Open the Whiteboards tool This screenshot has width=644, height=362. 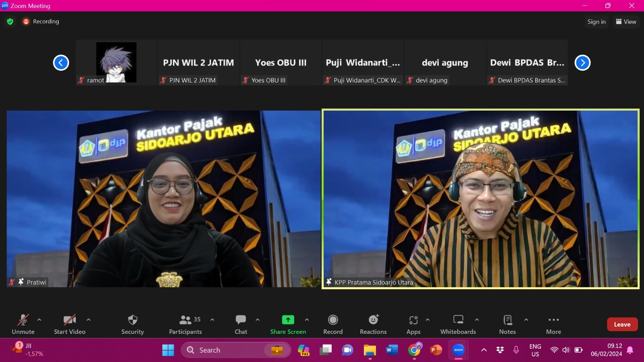click(x=458, y=320)
